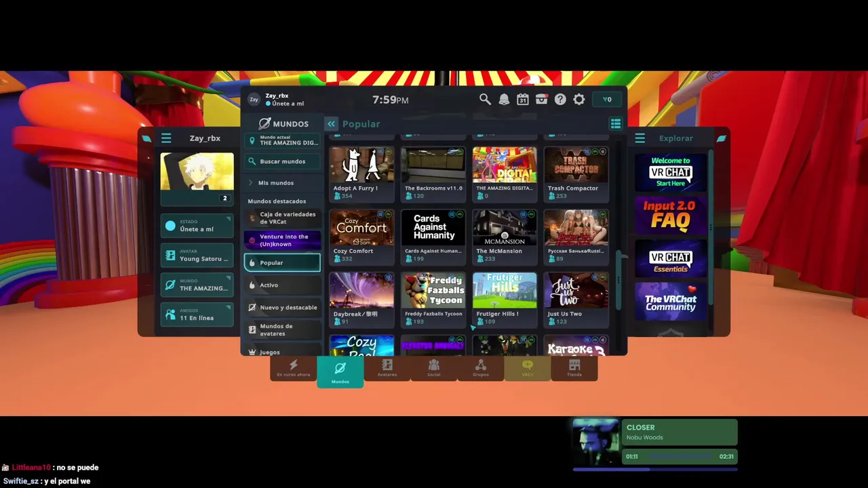Open Welcome to VRChat Start Here banner
The height and width of the screenshot is (488, 868).
tap(671, 173)
